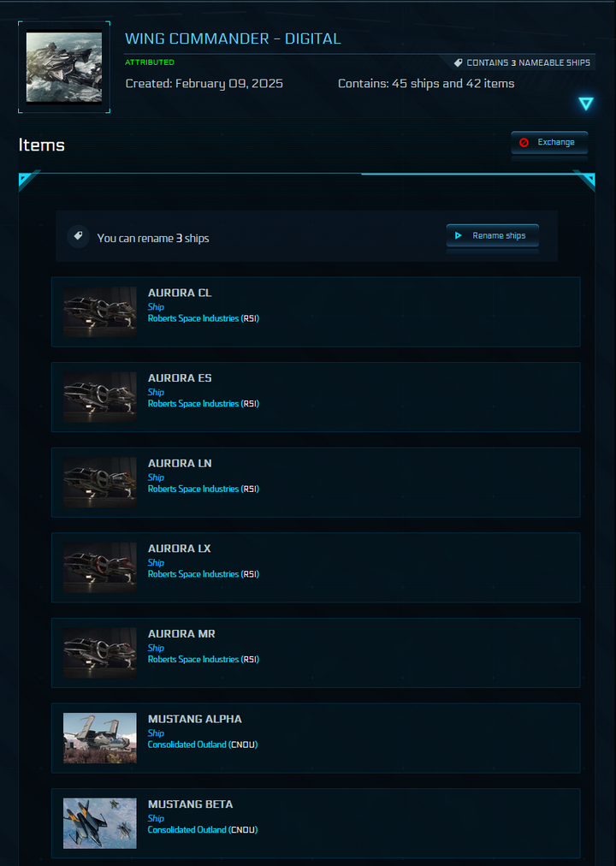Click the Created: February 09, 2025 text
The width and height of the screenshot is (616, 866).
204,83
